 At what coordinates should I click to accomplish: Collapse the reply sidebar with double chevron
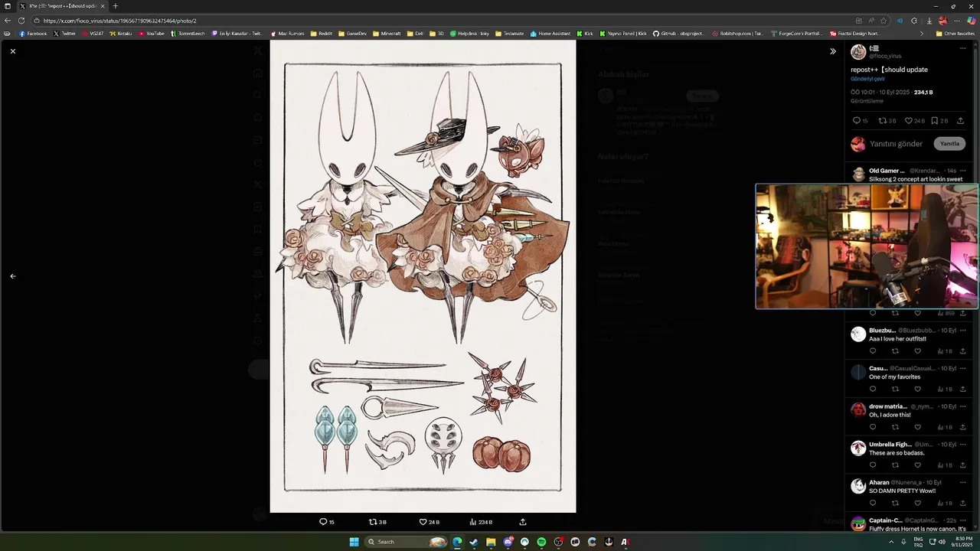(833, 51)
